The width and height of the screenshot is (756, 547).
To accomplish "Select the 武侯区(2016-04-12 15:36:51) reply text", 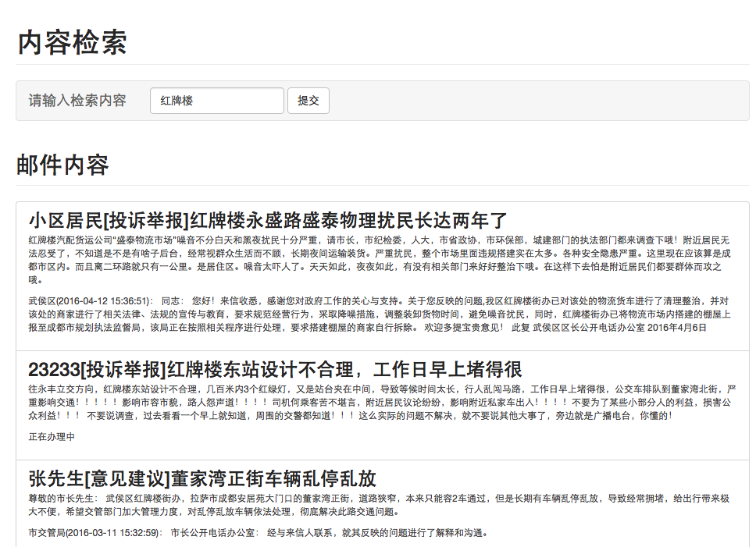I will tap(380, 314).
